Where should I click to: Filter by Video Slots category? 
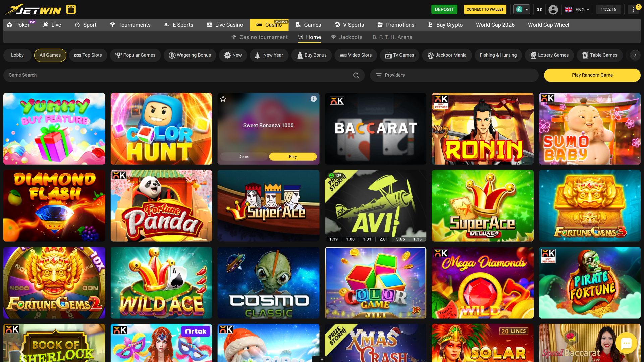[356, 55]
